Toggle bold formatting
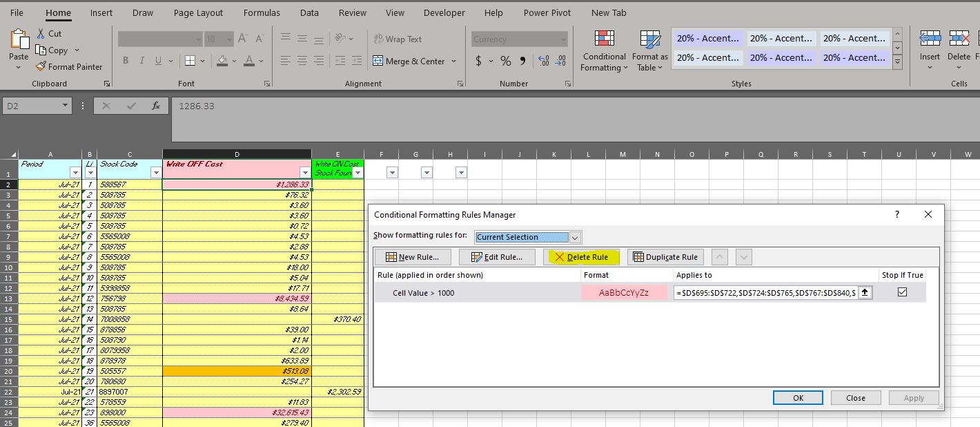 pos(126,61)
